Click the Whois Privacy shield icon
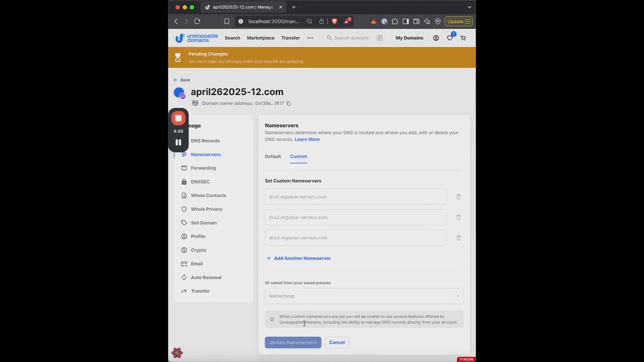Viewport: 644px width, 362px height. coord(184,209)
